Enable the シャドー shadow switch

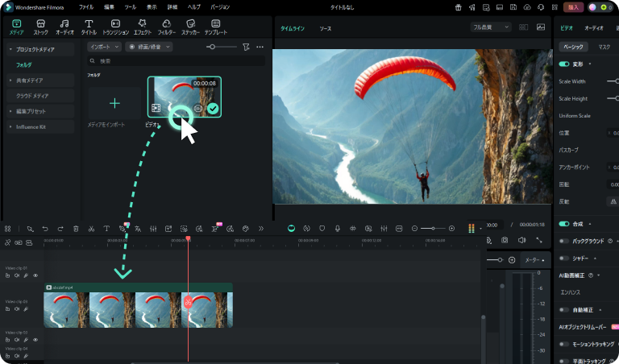click(x=564, y=259)
